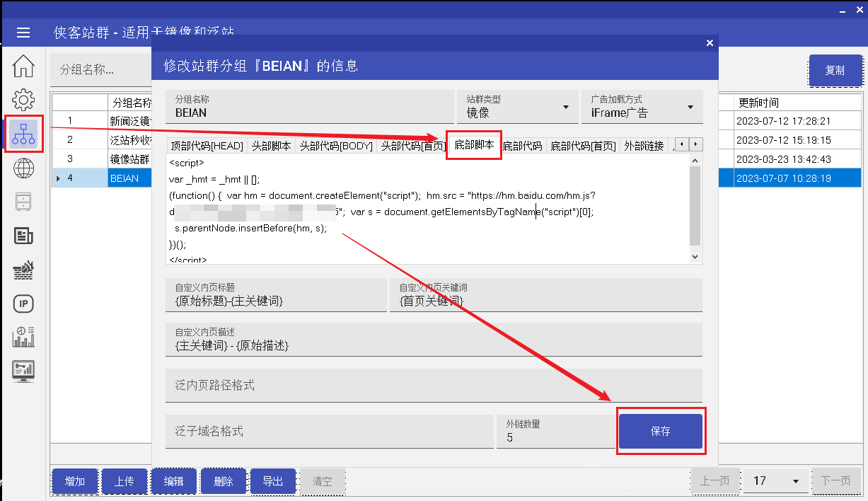This screenshot has width=868, height=501.
Task: Open the statistics chart icon in sidebar
Action: coord(23,337)
